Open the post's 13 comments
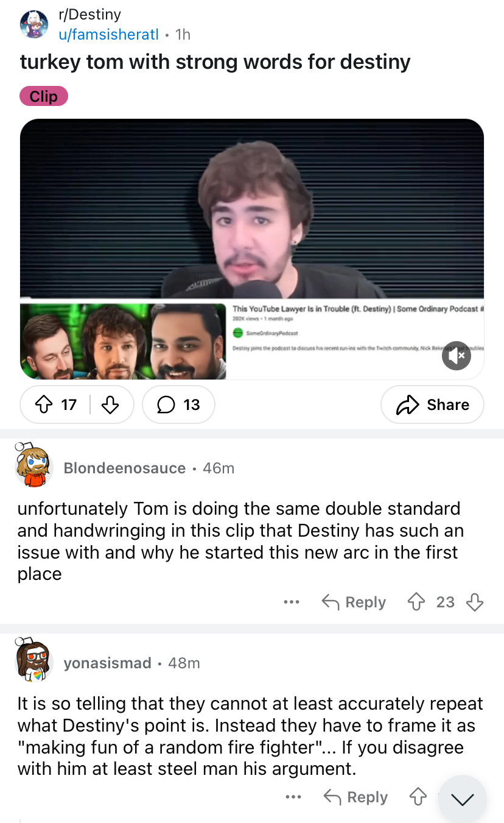This screenshot has width=504, height=823. [x=178, y=404]
